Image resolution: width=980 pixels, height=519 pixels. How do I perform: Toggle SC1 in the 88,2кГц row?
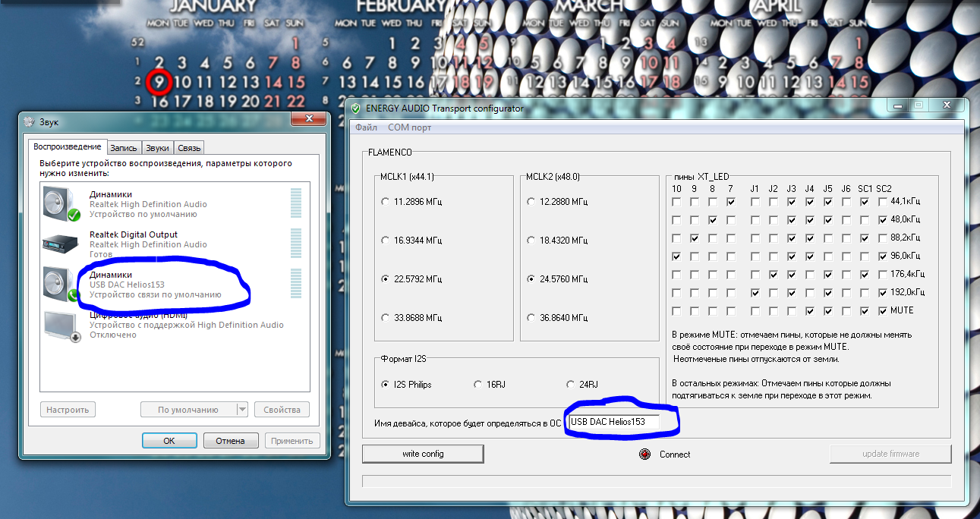pyautogui.click(x=865, y=238)
